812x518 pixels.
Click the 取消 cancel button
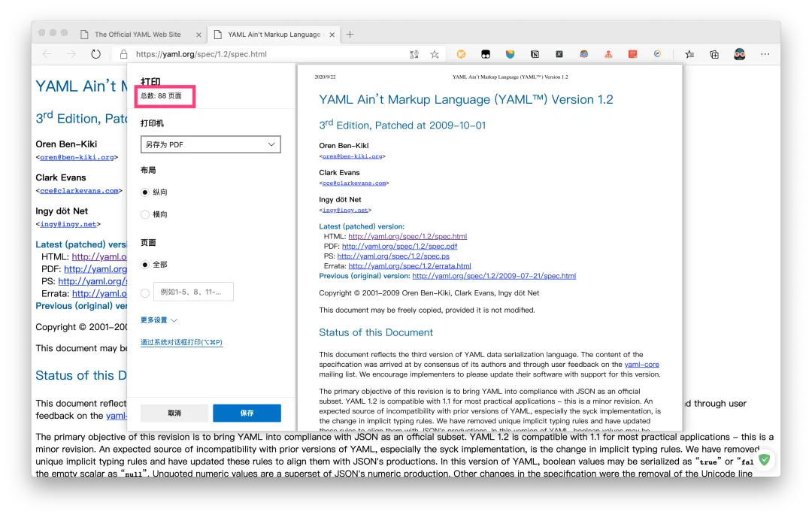[x=174, y=413]
